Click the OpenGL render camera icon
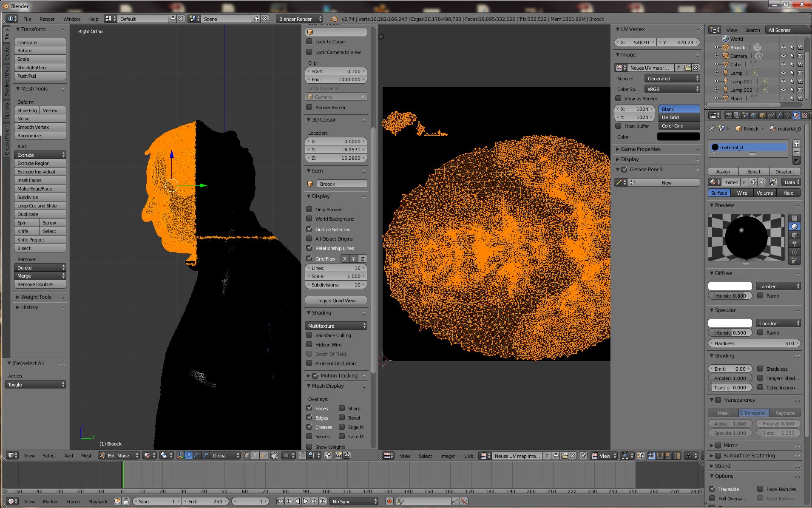This screenshot has width=812, height=508. click(338, 455)
